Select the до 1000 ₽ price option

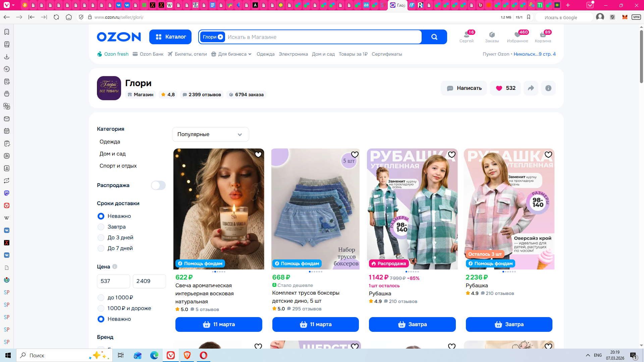(101, 298)
